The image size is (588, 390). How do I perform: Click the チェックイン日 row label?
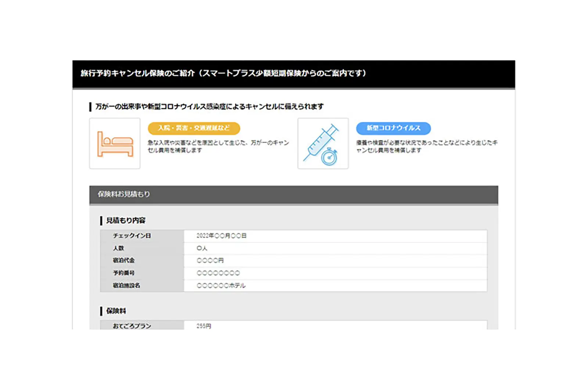pos(132,235)
